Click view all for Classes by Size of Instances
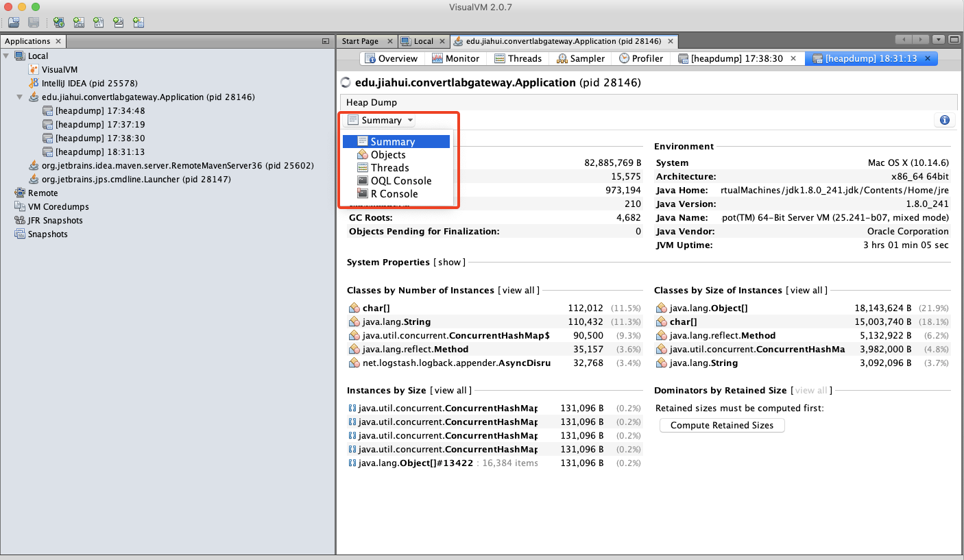The width and height of the screenshot is (964, 560). coord(807,291)
